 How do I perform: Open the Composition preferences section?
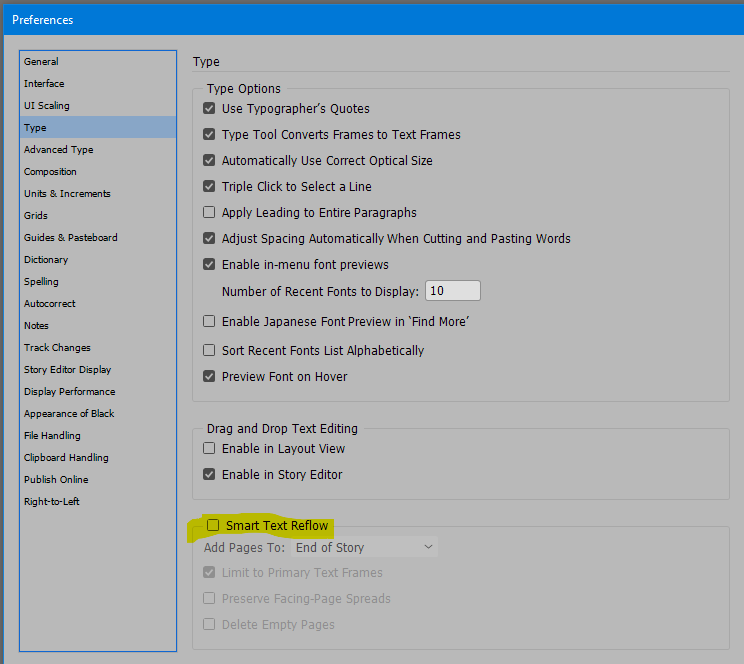pyautogui.click(x=50, y=172)
